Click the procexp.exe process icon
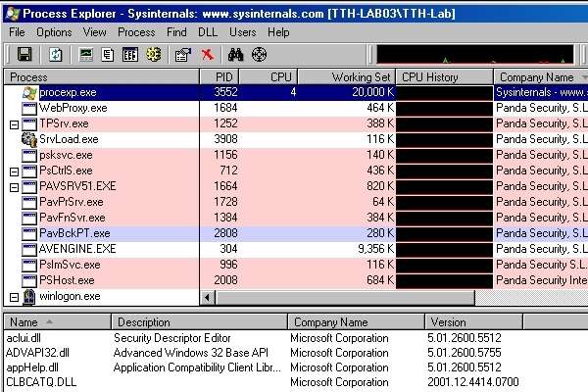Screen dimensions: 588x392 tap(29, 93)
